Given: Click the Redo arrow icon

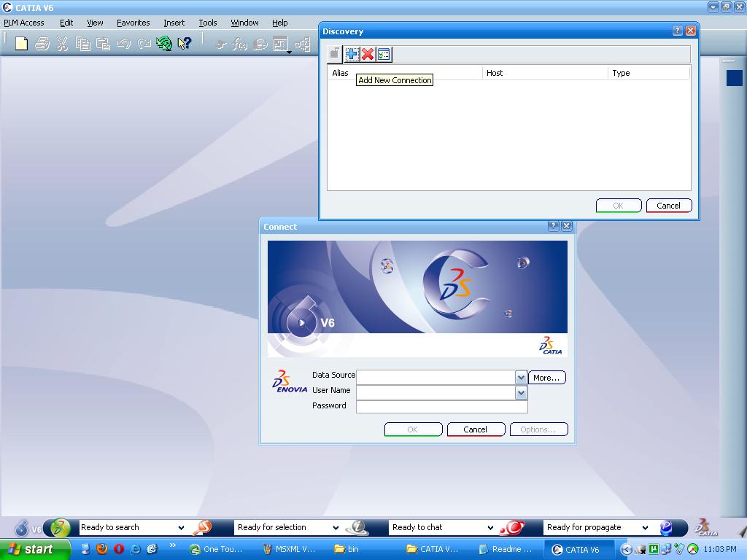Looking at the screenshot, I should point(144,44).
